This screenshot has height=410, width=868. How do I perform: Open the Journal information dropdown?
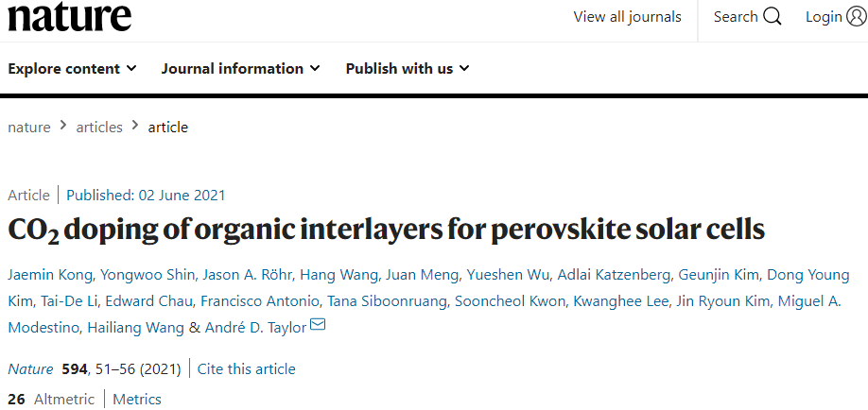[x=241, y=69]
